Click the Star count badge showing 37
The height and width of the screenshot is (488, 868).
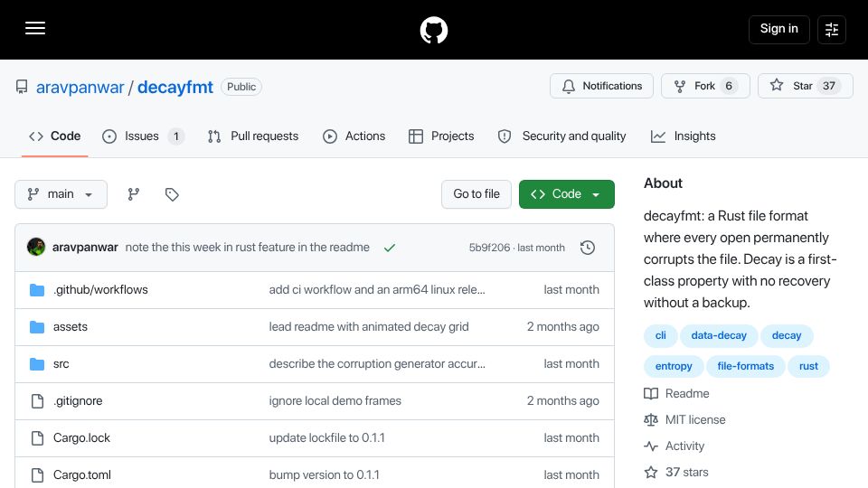pos(829,86)
